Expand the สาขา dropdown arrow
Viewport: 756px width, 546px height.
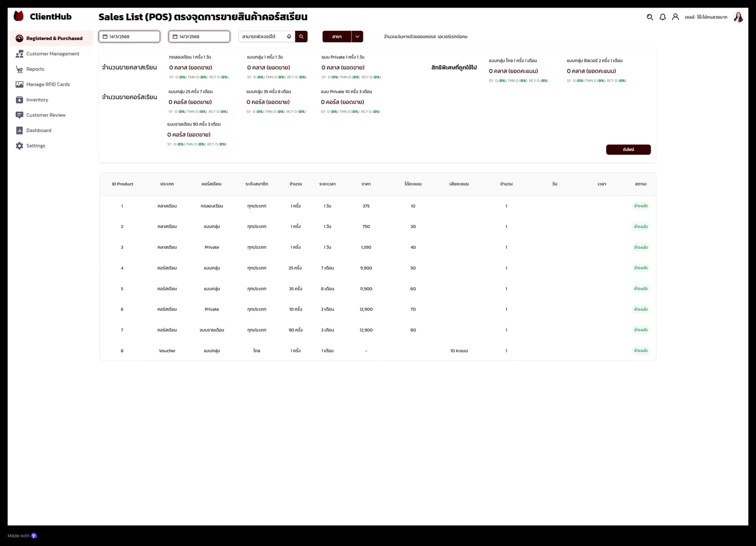357,36
